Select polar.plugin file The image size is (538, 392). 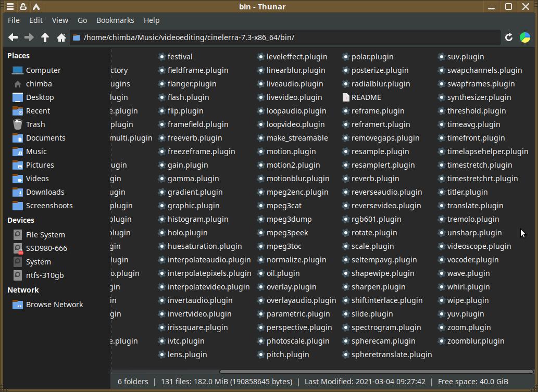(368, 57)
